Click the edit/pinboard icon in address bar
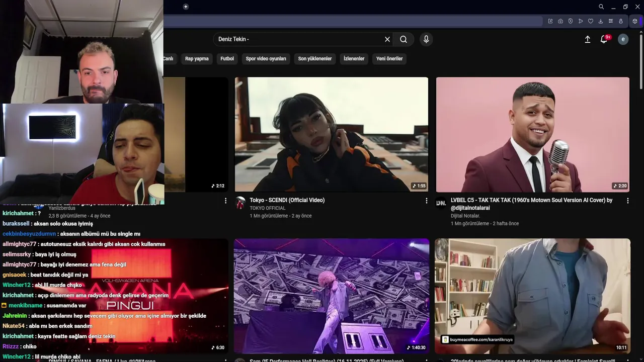Image resolution: width=644 pixels, height=362 pixels. (550, 21)
